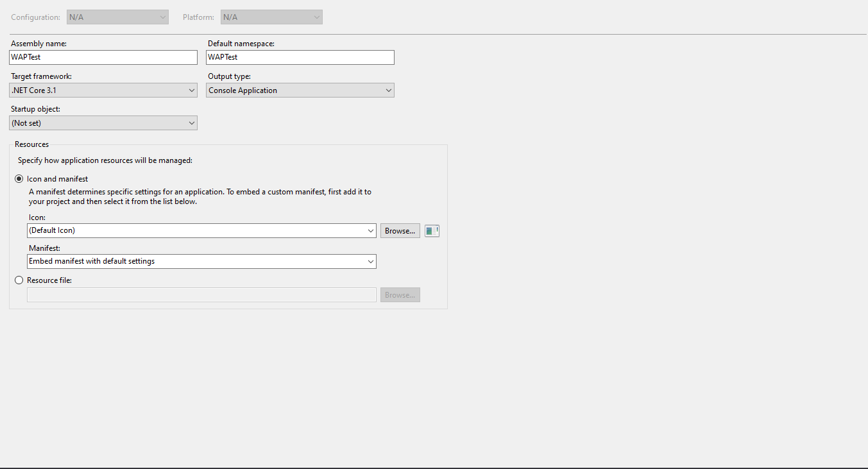This screenshot has width=868, height=469.
Task: Click the Browse button under Resource file
Action: pyautogui.click(x=400, y=294)
